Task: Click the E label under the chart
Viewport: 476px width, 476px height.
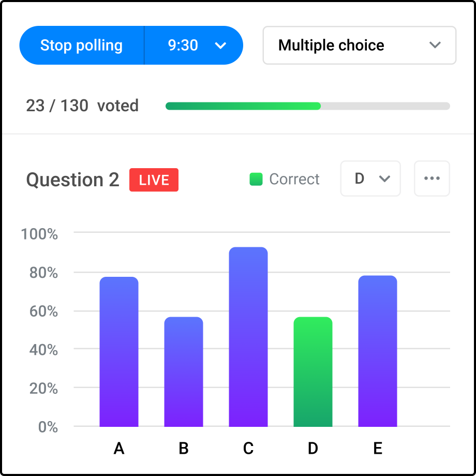Action: (x=378, y=449)
